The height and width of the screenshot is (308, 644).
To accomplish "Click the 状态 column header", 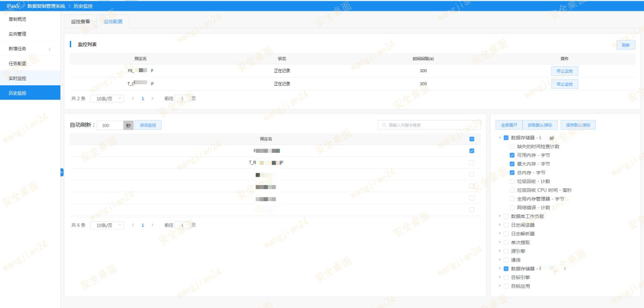I will (281, 59).
